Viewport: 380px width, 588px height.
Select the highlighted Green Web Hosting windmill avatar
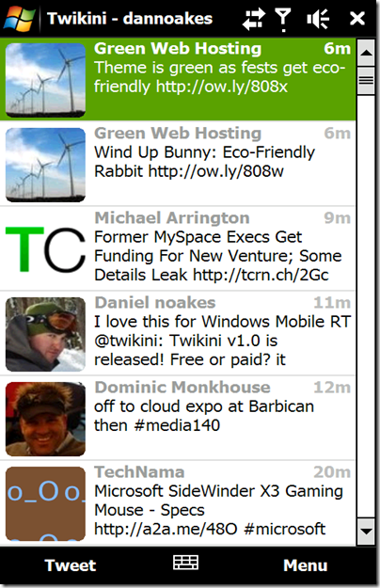coord(45,80)
